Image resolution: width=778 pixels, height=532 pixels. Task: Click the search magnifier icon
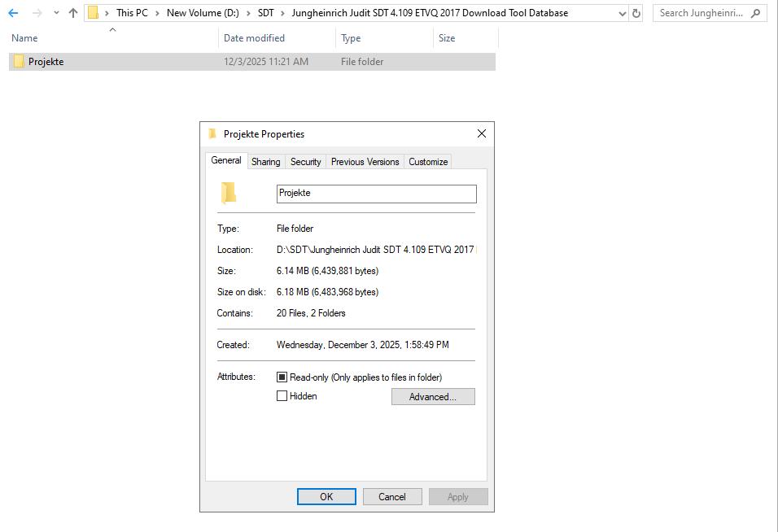756,13
